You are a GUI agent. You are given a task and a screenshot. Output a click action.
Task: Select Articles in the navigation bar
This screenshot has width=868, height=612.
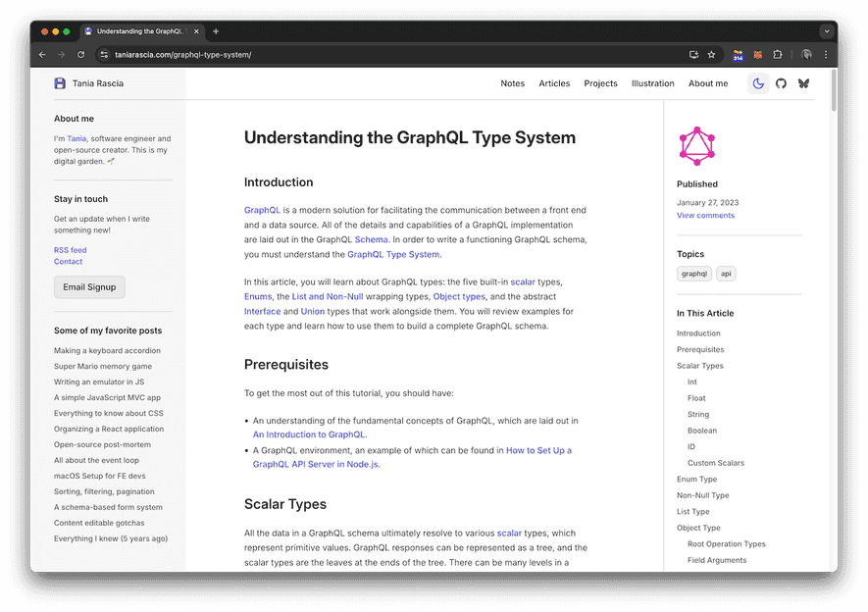(x=554, y=83)
